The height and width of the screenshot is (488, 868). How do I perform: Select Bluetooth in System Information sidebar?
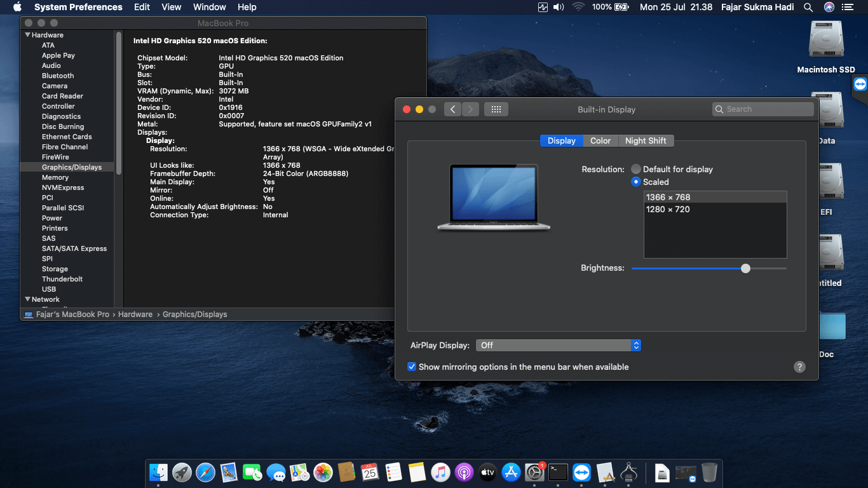pyautogui.click(x=58, y=76)
